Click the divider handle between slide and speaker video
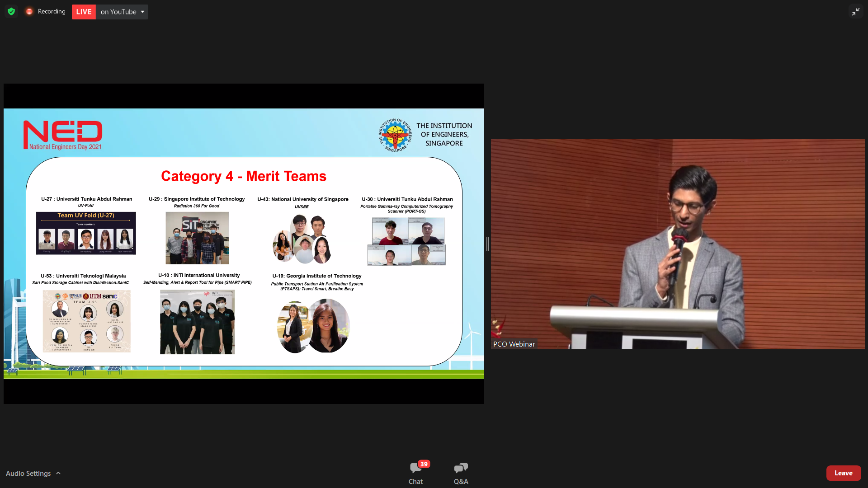868x488 pixels. click(487, 244)
